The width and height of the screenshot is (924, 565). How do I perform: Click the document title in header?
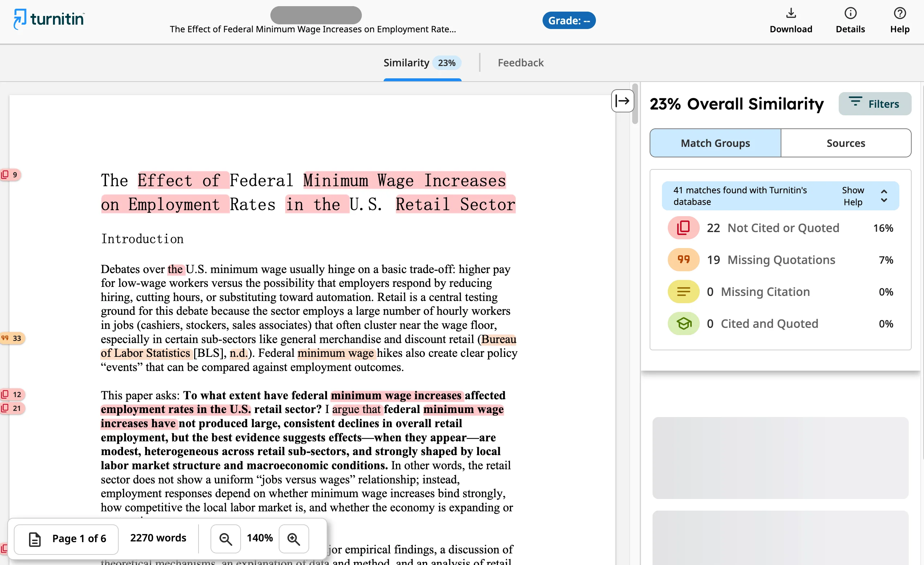313,29
